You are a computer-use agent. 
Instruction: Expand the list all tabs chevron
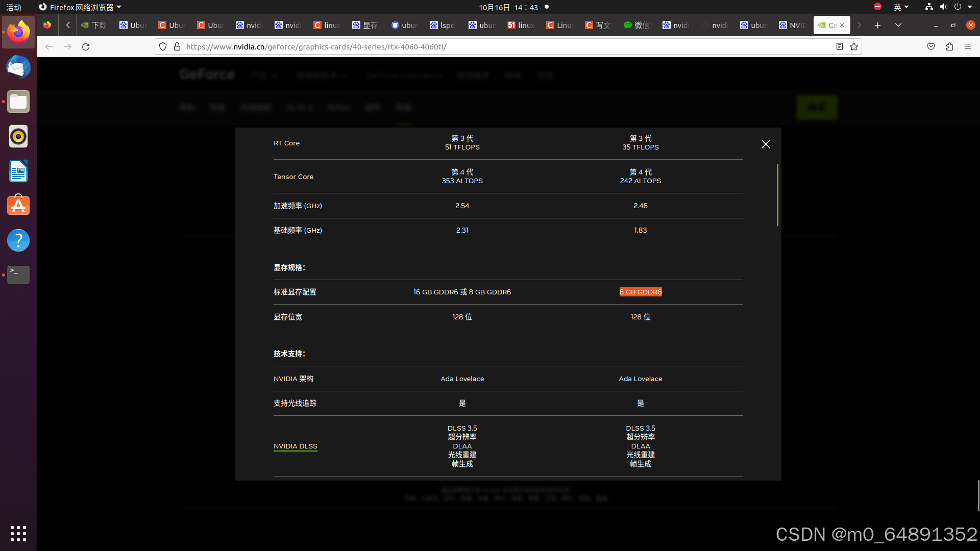coord(898,25)
